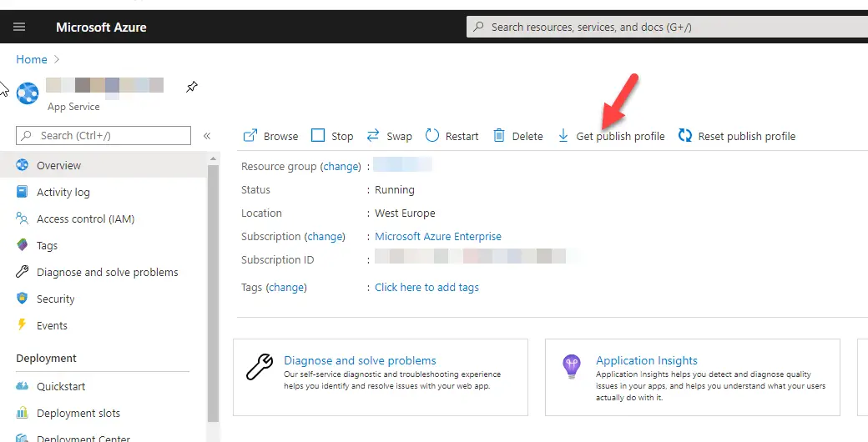868x442 pixels.
Task: Pin the App Service to dashboard
Action: (191, 87)
